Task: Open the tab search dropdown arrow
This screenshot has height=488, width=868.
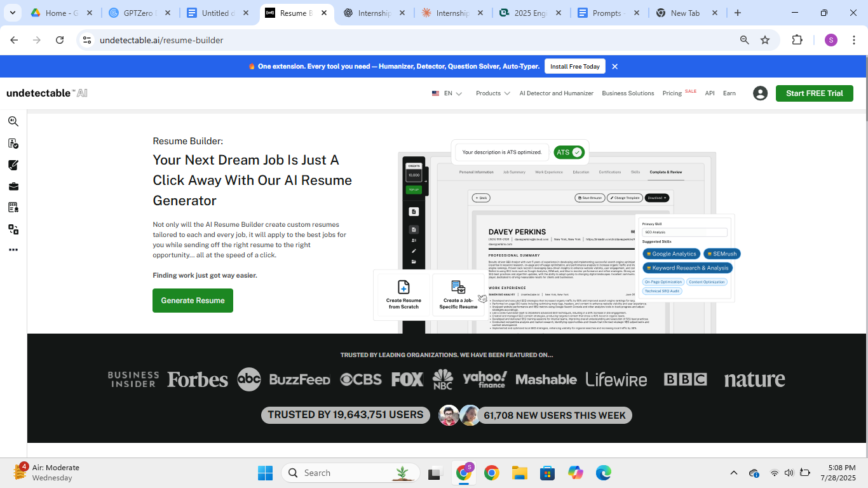Action: [12, 13]
